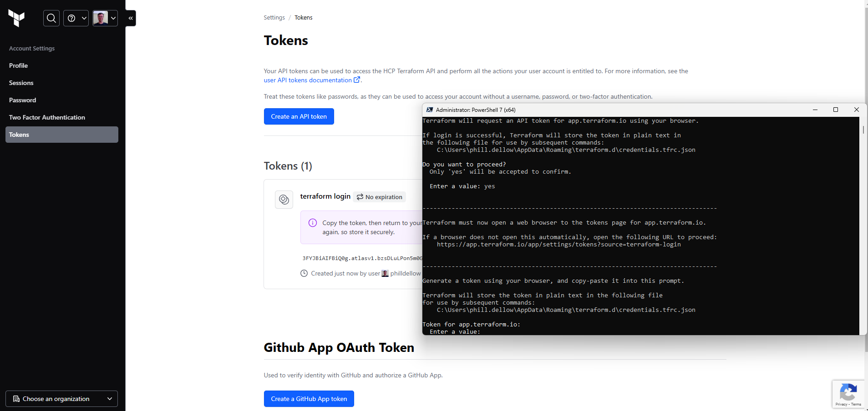This screenshot has width=868, height=411.
Task: Click the reCAPTCHA Privacy link
Action: pos(841,404)
